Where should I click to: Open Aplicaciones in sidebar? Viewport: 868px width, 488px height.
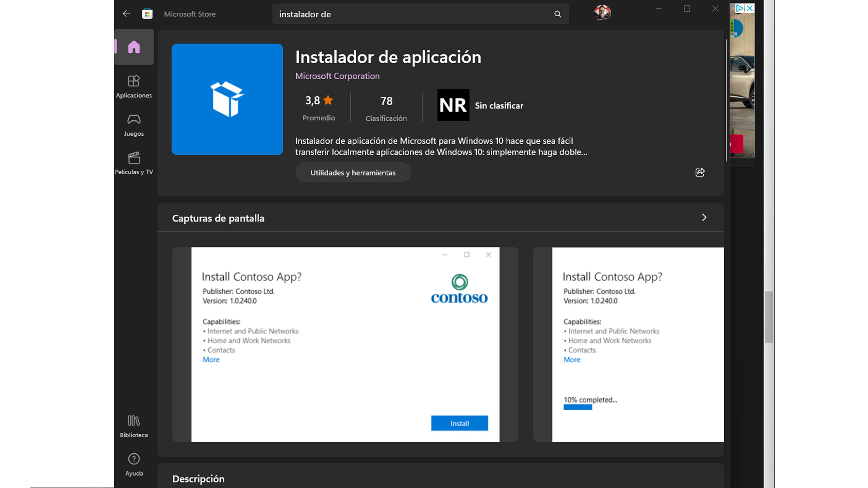[x=134, y=87]
